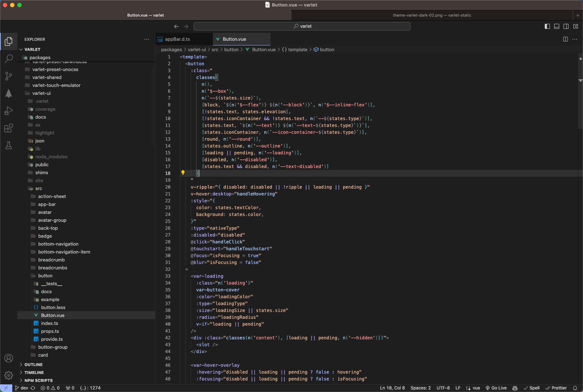This screenshot has height=392, width=583.
Task: Switch to the appBar.d.ts tab
Action: 177,39
